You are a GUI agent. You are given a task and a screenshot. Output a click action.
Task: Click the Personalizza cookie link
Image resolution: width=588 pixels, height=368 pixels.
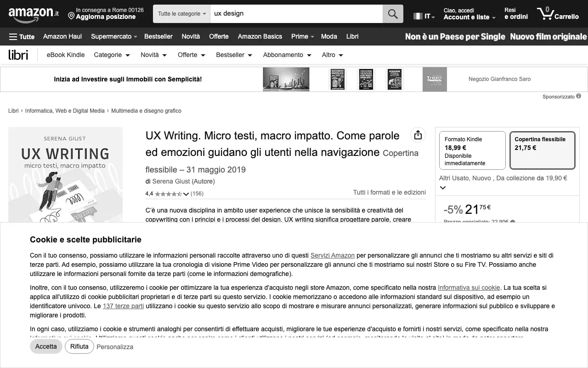pos(115,347)
